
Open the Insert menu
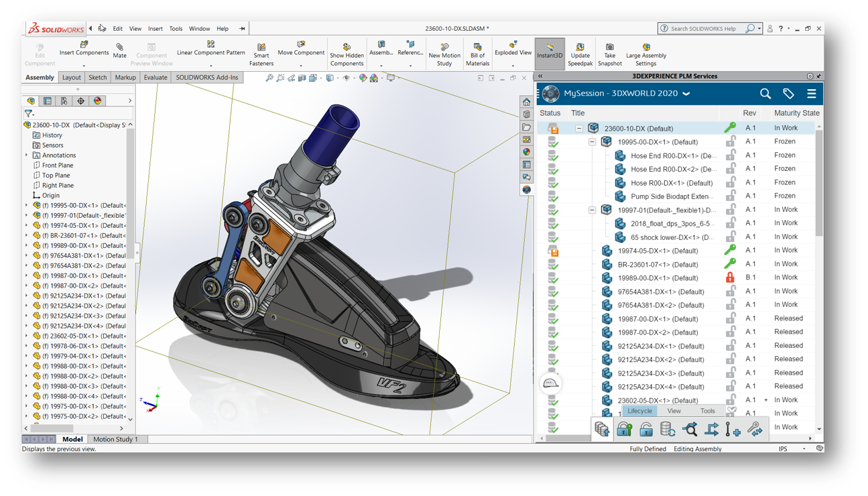(x=156, y=28)
